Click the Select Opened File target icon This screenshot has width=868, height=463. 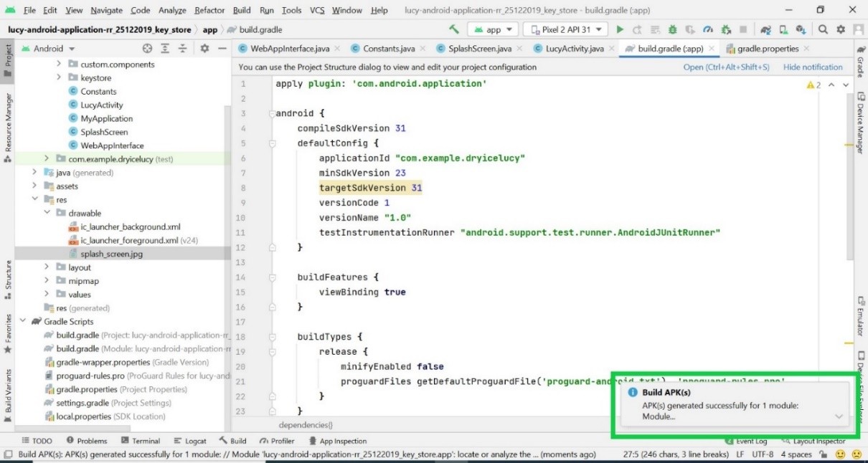coord(147,49)
